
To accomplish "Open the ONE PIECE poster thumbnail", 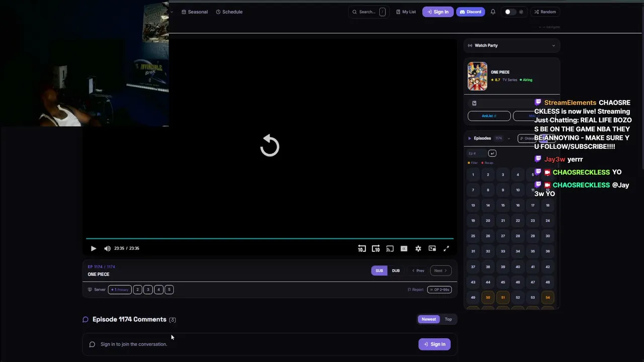I will point(477,76).
